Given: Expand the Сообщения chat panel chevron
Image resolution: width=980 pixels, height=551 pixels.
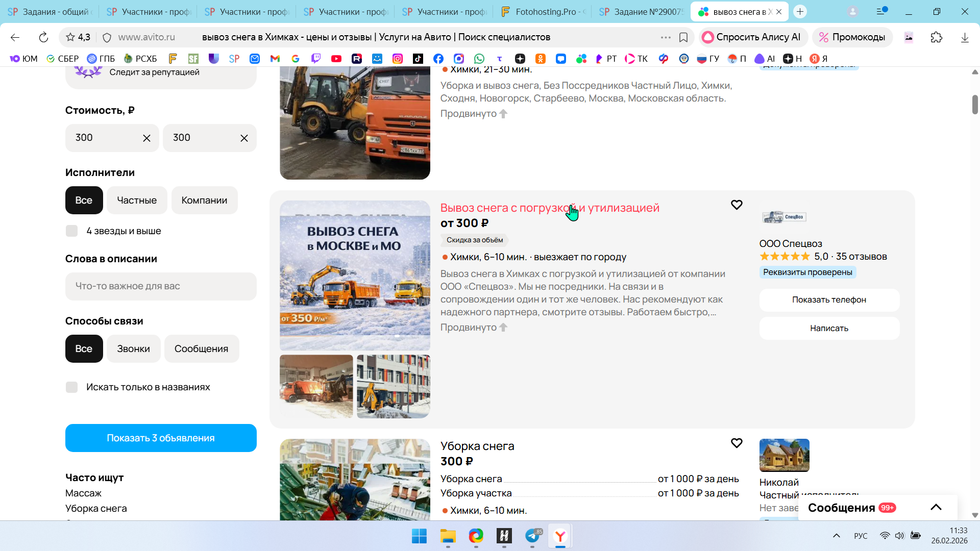Looking at the screenshot, I should (936, 507).
